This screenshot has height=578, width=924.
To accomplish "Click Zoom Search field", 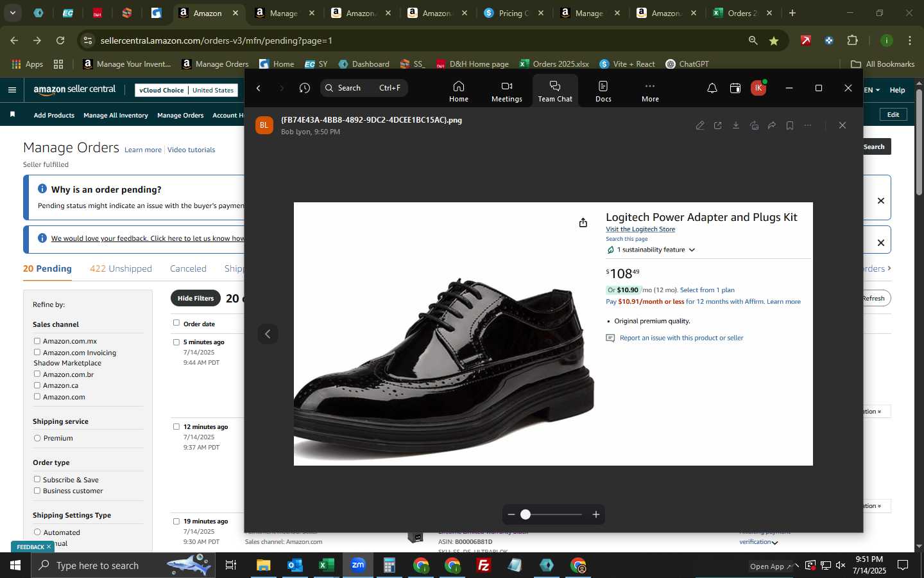I will [364, 88].
